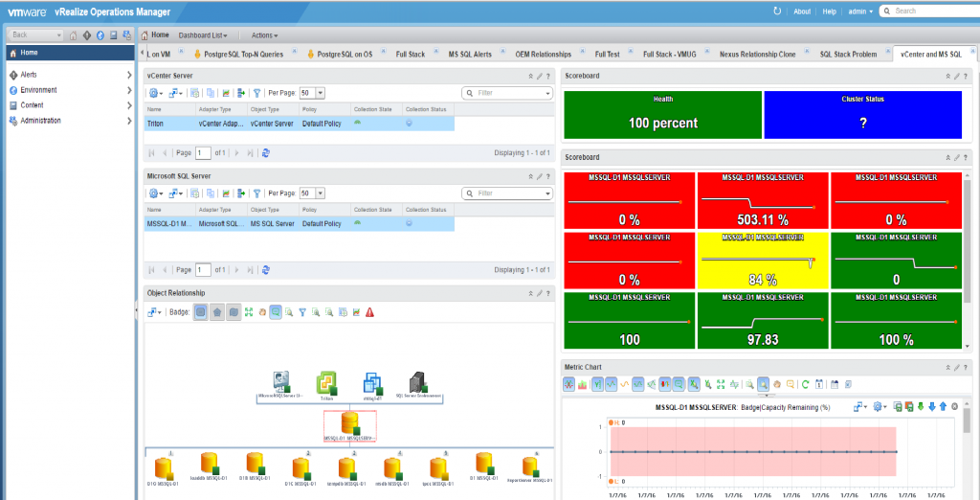This screenshot has width=980, height=500.
Task: Click the Filter field in the vCenter Server widget
Action: pos(507,93)
